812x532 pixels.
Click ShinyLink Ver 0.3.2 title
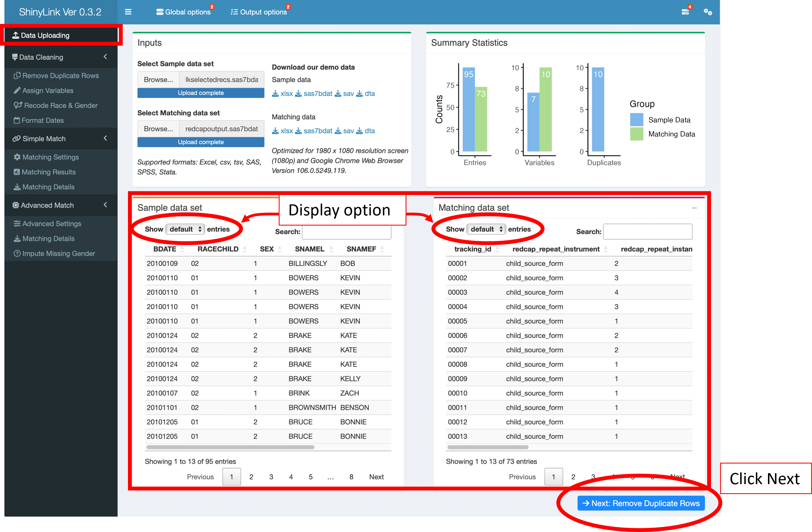click(x=60, y=12)
